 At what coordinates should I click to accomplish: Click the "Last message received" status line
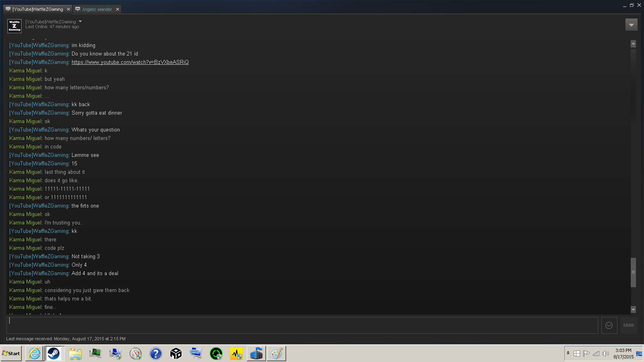coord(66,339)
